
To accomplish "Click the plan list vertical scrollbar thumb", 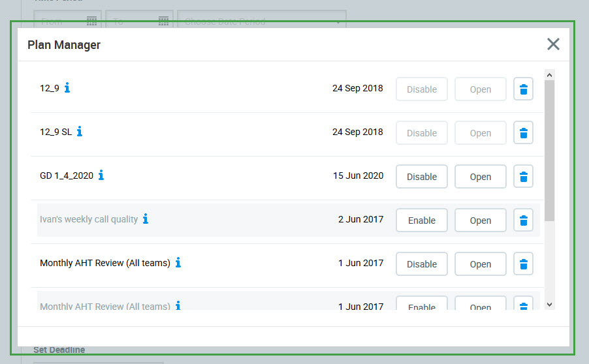I will 549,150.
